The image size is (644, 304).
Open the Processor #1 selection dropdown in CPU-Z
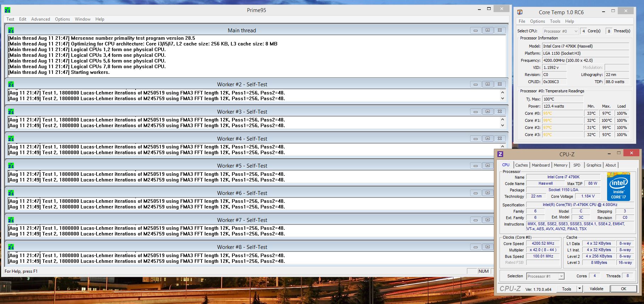tap(545, 276)
